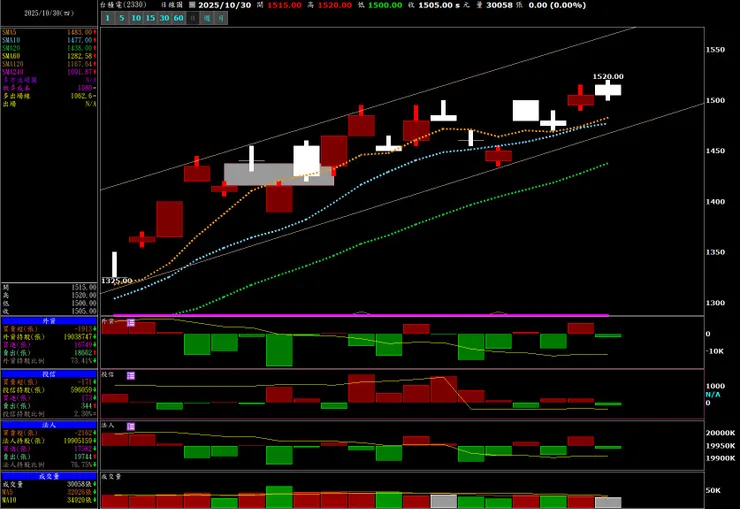Viewport: 740px width, 509px height.
Task: Click the MA5 volume row
Action: tap(49, 492)
